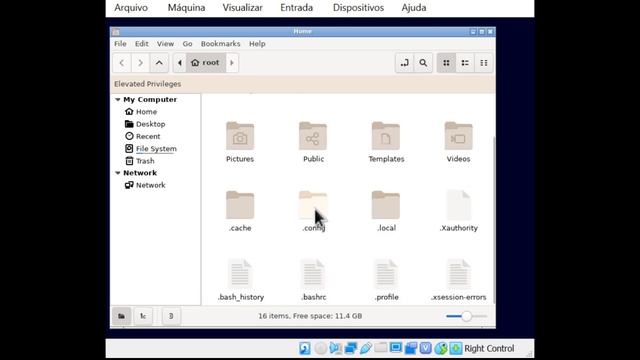The image size is (640, 360).
Task: Click the VirtualBox display status icon
Action: point(396,348)
